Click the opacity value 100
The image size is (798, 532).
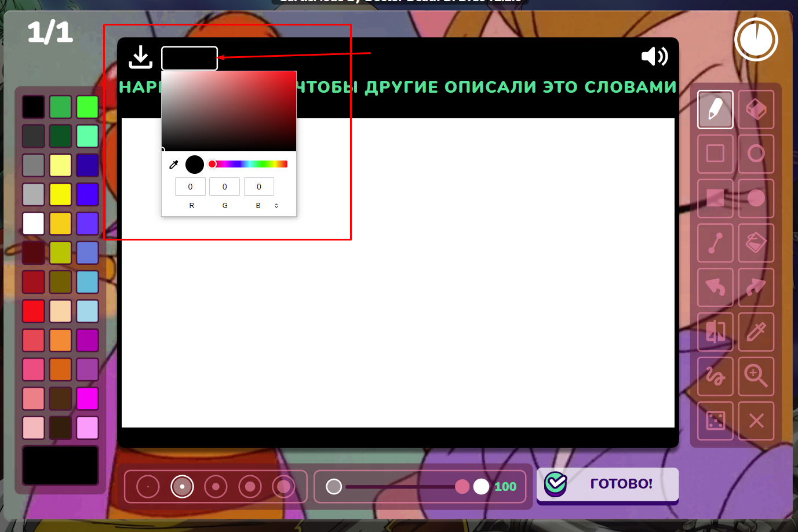505,487
